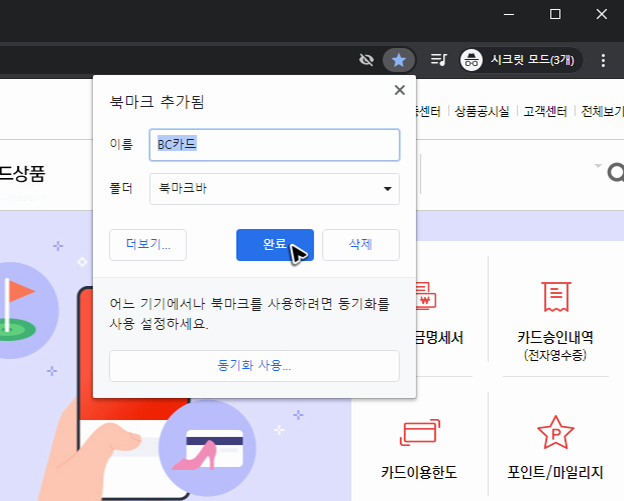Click the 더보기... button
This screenshot has width=624, height=501.
pos(148,245)
